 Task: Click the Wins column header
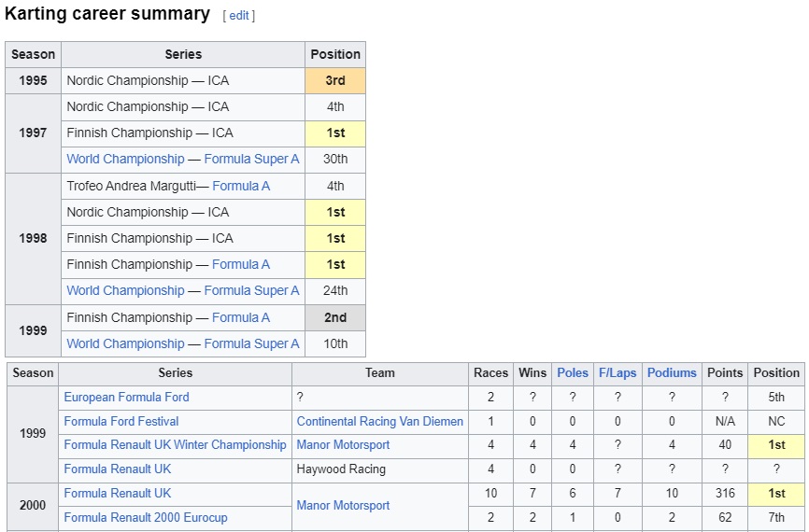(x=532, y=373)
